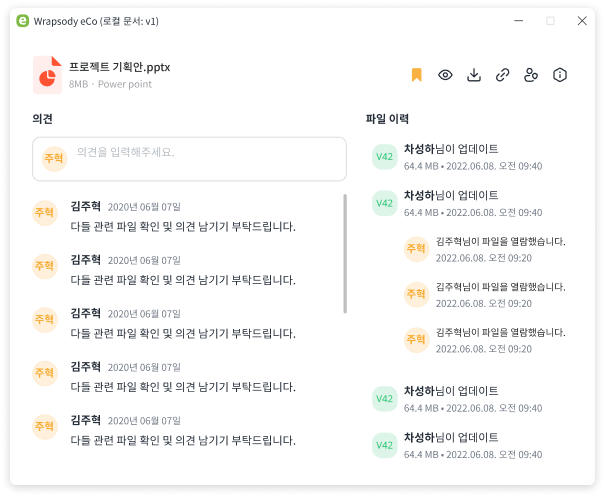Click the 주혁 avatar inside the comment box
The image size is (605, 497).
pyautogui.click(x=54, y=159)
